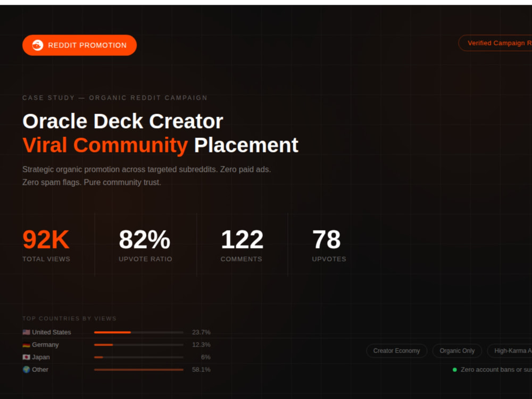The image size is (532, 399).
Task: Click the 6% value for Japan
Action: click(x=205, y=357)
